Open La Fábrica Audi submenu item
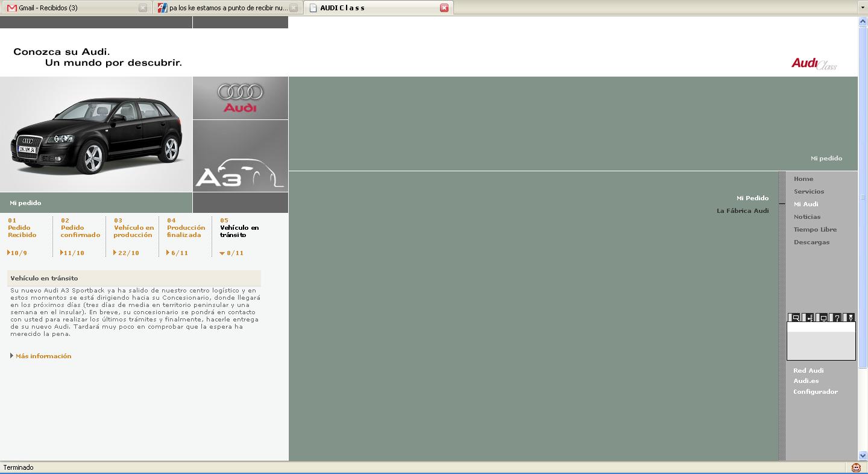Image resolution: width=868 pixels, height=474 pixels. [743, 210]
